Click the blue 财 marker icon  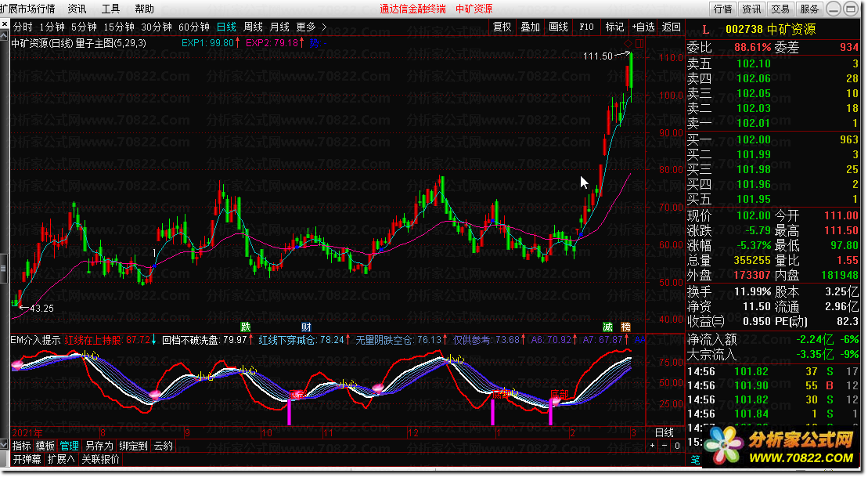pyautogui.click(x=306, y=327)
